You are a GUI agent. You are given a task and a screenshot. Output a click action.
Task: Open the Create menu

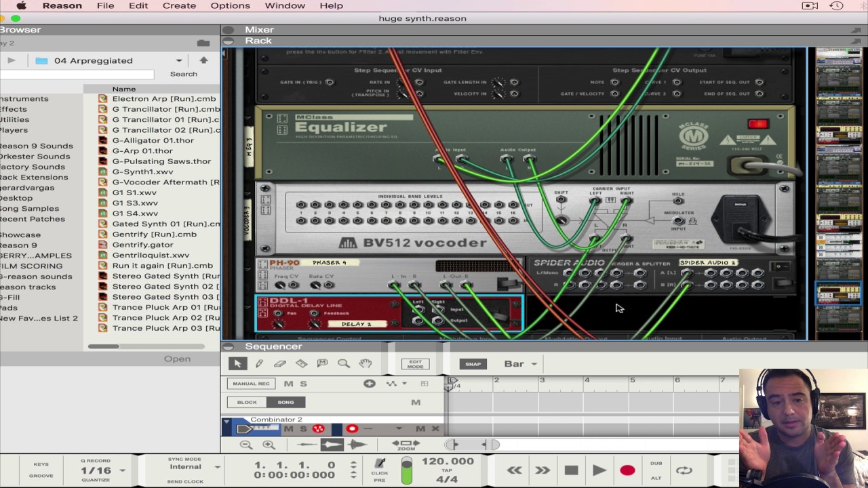click(179, 5)
